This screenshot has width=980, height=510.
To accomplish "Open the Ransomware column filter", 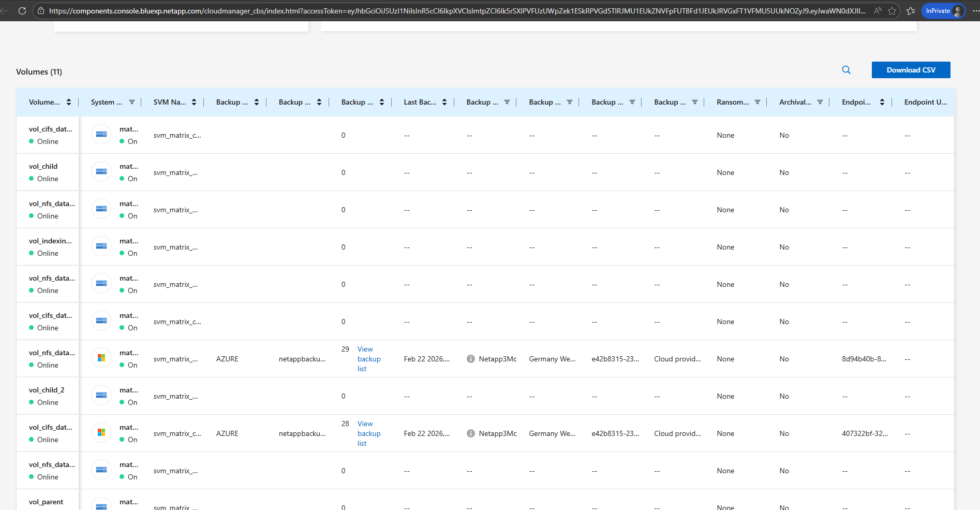I will coord(758,102).
